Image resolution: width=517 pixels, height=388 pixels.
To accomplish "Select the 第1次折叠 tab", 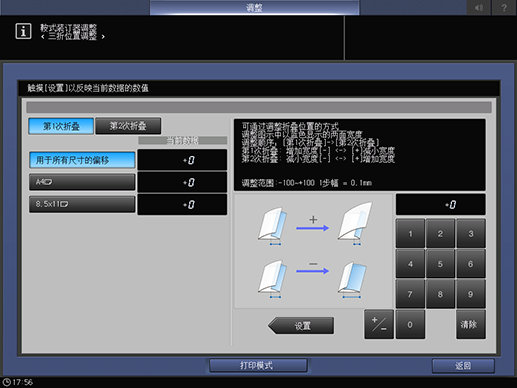I will tap(61, 126).
